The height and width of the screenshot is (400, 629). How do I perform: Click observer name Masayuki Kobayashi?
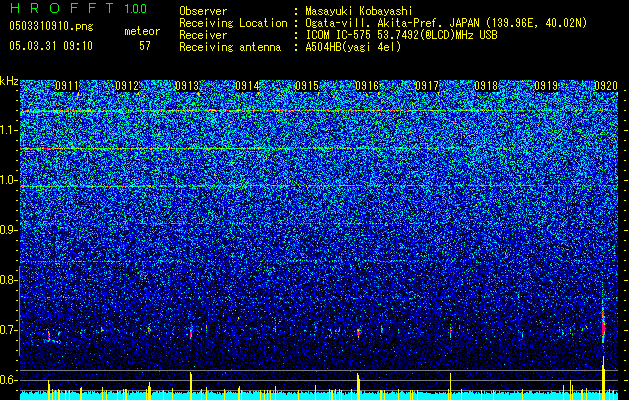(359, 11)
